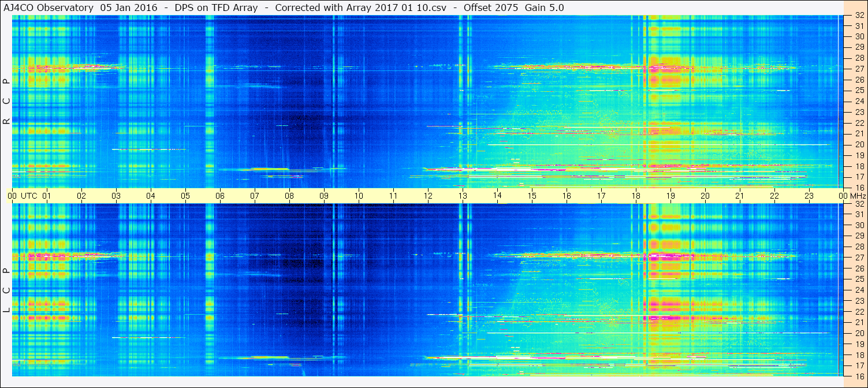Screen dimensions: 868x388
Task: Click the 17 MHz label in RCP panel
Action: 859,177
